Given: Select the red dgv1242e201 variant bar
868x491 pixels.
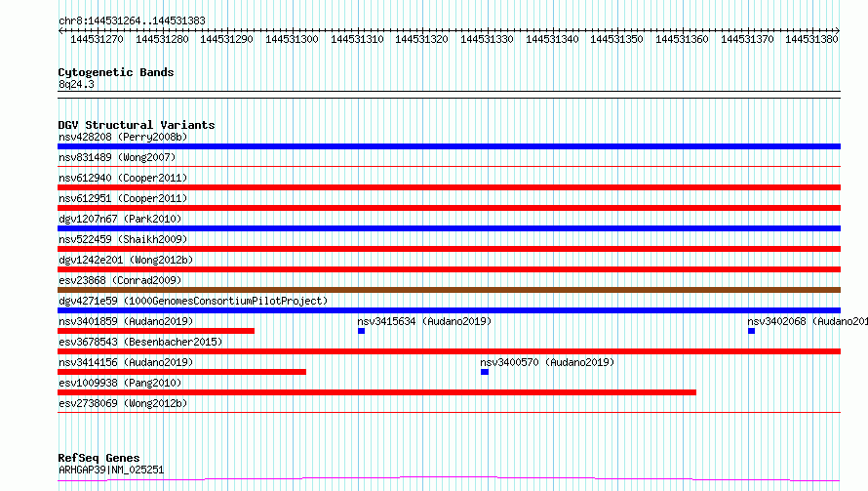Looking at the screenshot, I should click(449, 269).
